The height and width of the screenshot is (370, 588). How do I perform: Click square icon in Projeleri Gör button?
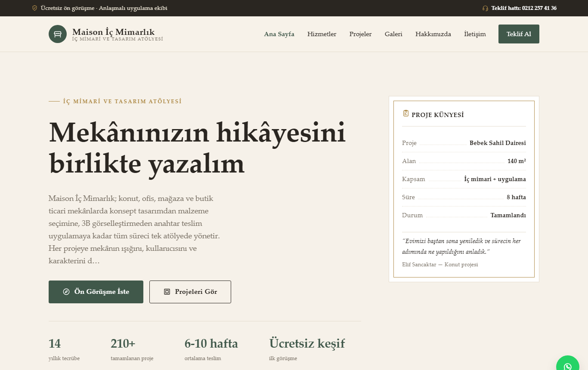167,292
